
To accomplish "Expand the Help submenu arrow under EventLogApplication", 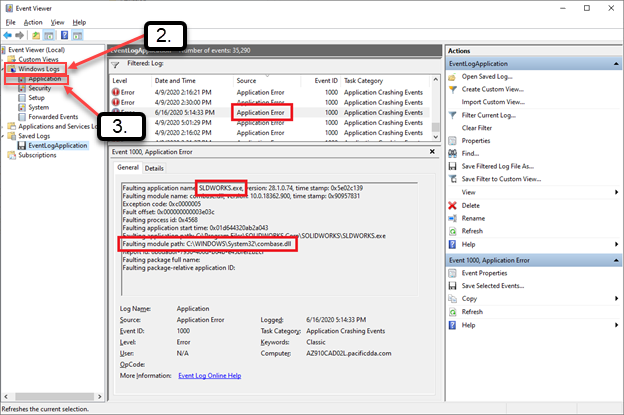I will tap(616, 244).
